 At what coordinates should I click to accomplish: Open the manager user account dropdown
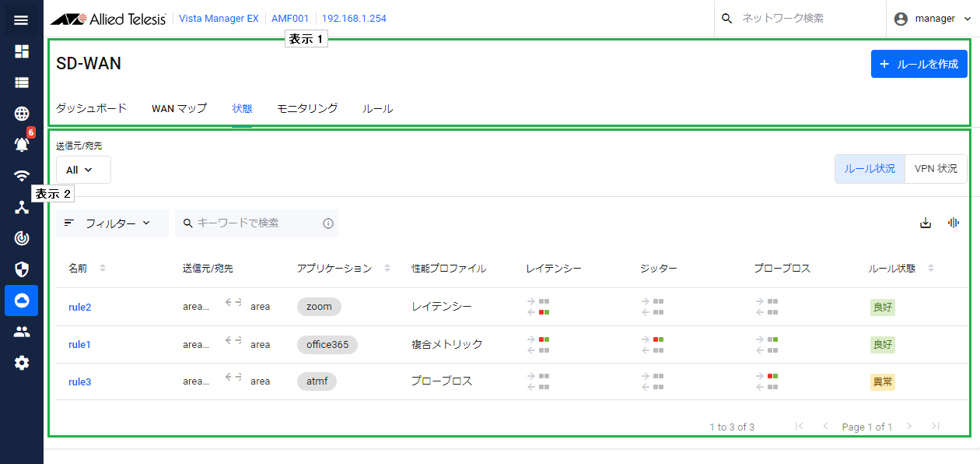(x=933, y=19)
